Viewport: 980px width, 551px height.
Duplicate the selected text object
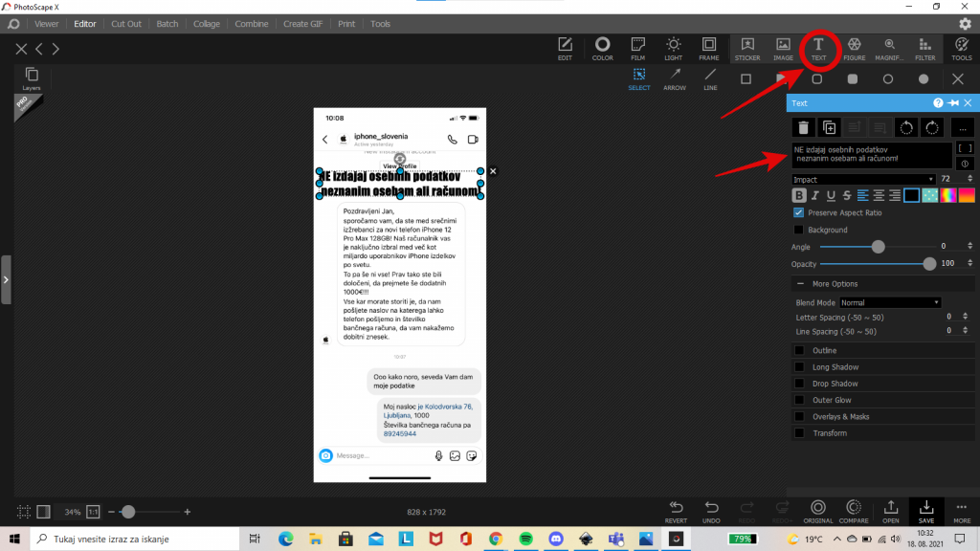point(829,128)
